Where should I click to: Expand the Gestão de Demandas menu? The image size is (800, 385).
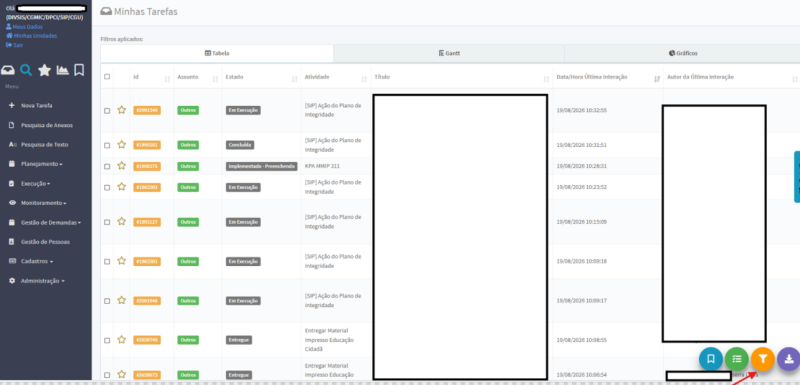51,222
